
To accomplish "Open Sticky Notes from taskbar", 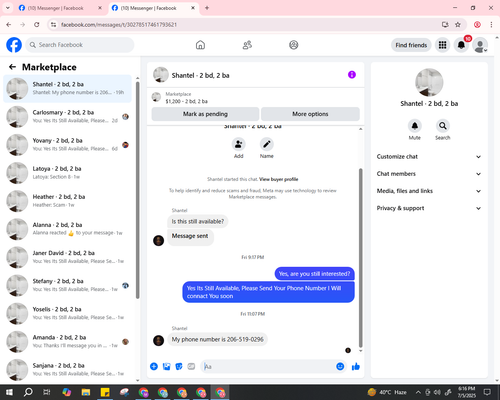I will [x=105, y=392].
